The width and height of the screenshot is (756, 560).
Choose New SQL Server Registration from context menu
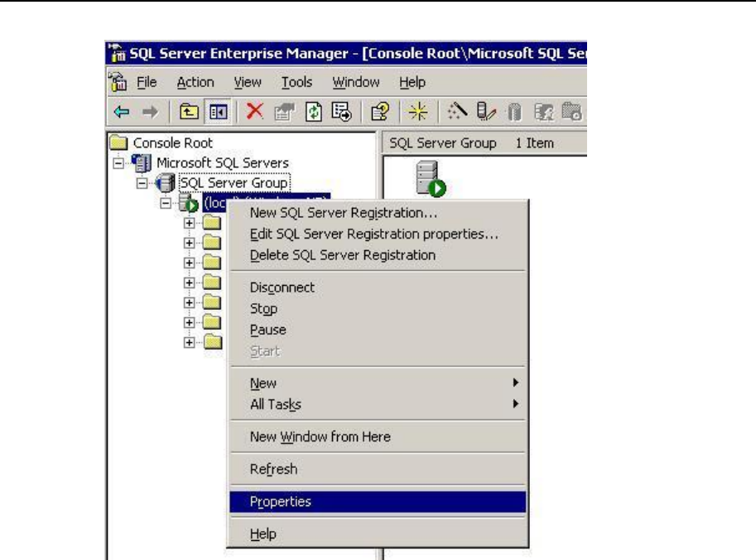pyautogui.click(x=378, y=213)
